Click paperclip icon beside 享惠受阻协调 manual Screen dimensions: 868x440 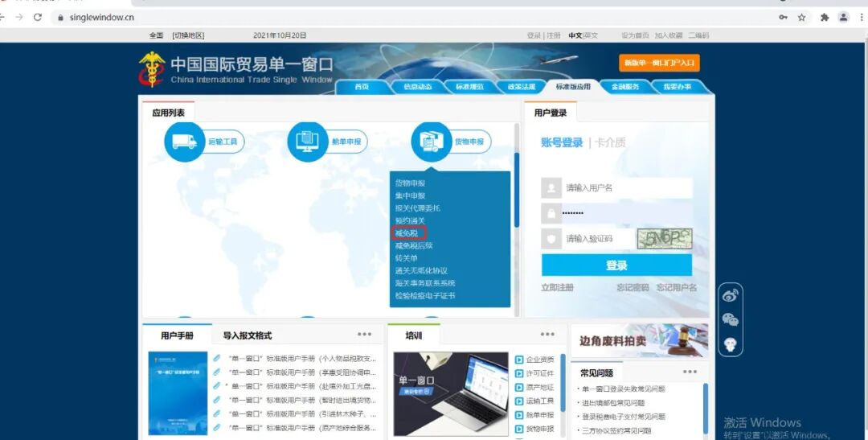[217, 372]
